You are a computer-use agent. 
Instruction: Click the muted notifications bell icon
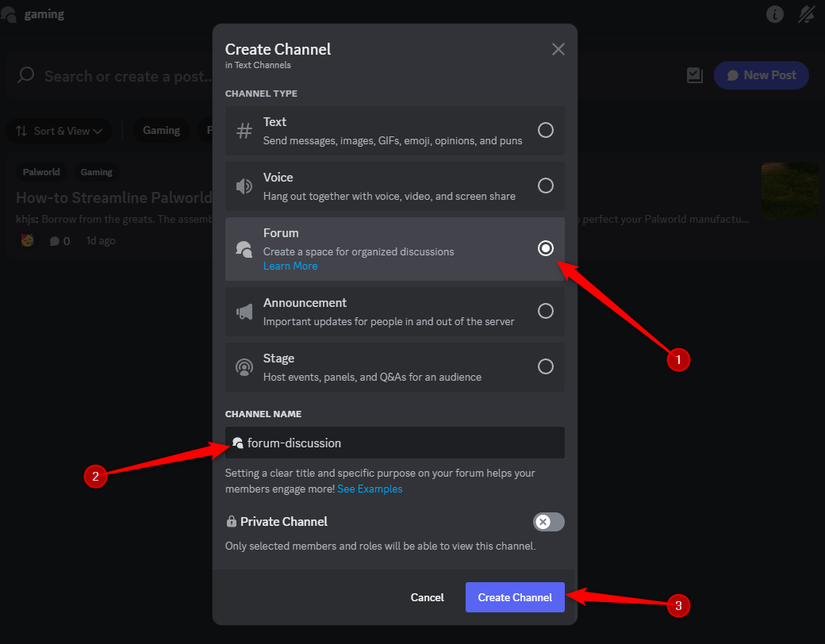[x=808, y=14]
